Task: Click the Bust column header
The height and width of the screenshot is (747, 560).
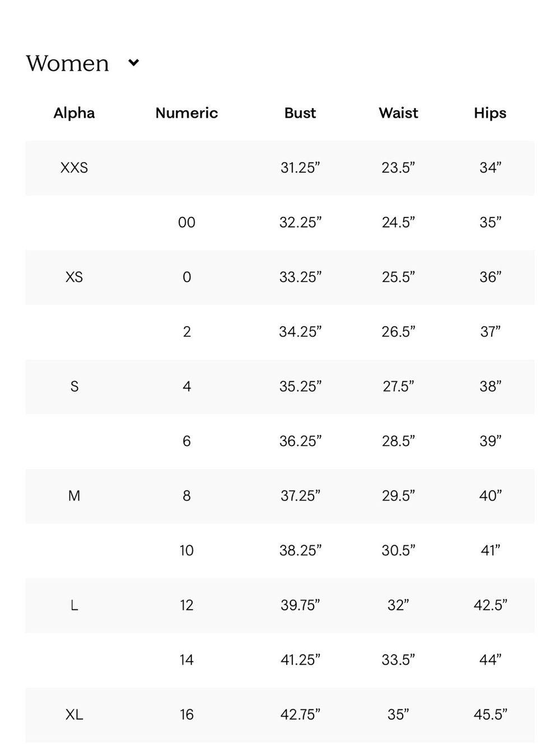Action: tap(300, 113)
